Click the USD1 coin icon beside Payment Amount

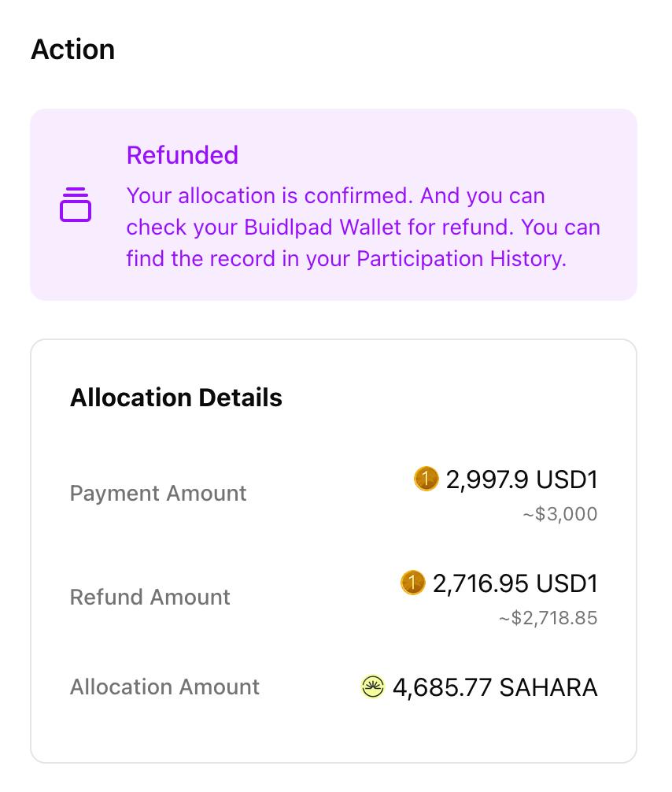426,479
